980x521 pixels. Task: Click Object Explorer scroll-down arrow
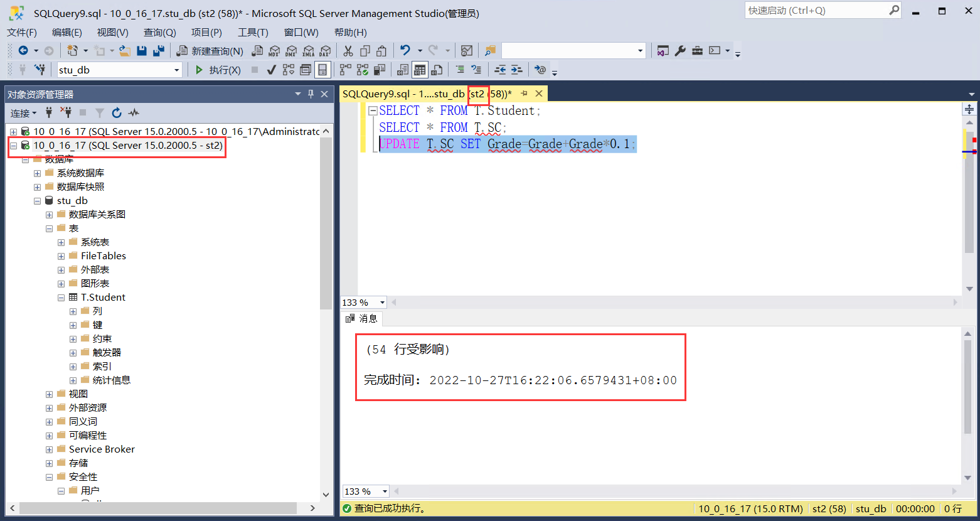[326, 495]
